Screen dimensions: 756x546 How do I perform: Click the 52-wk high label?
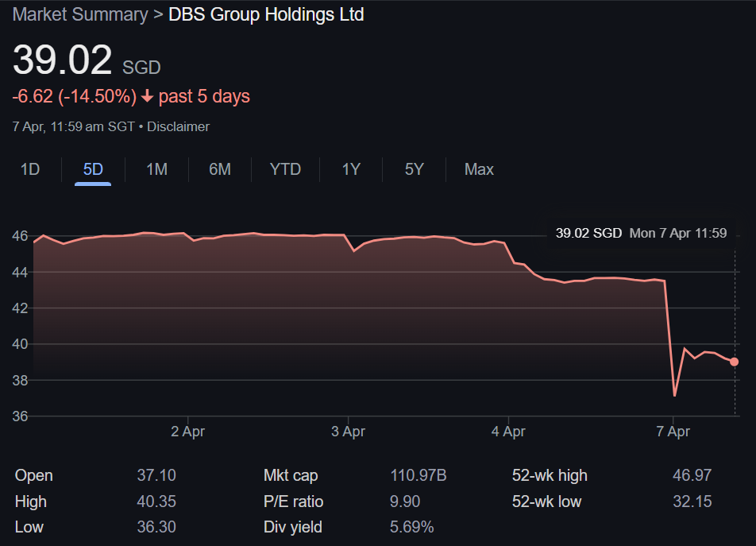550,475
